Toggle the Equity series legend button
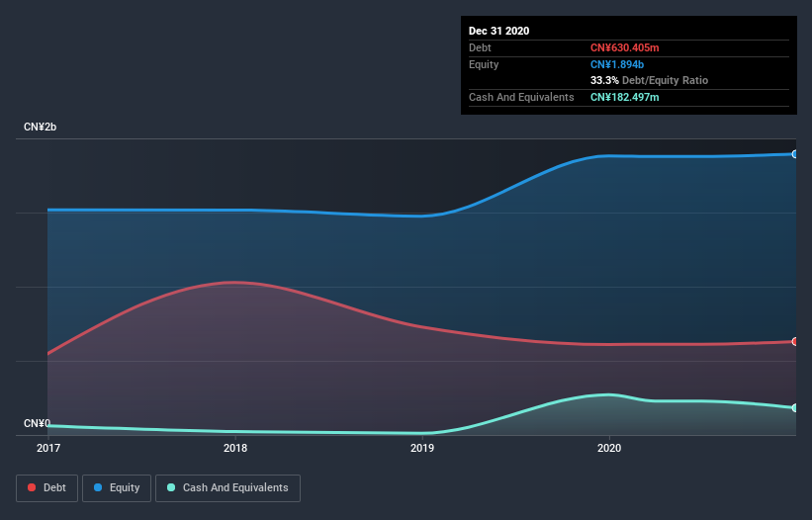Image resolution: width=812 pixels, height=520 pixels. point(117,488)
